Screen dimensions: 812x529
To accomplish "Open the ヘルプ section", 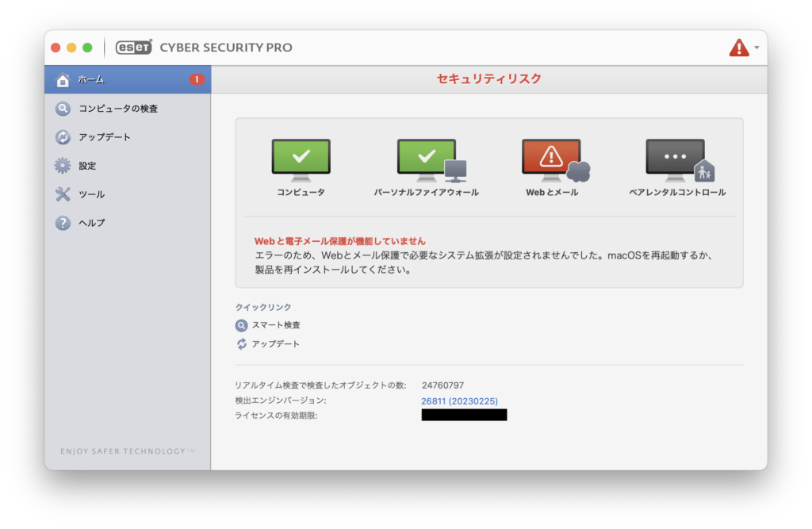I will 128,223.
